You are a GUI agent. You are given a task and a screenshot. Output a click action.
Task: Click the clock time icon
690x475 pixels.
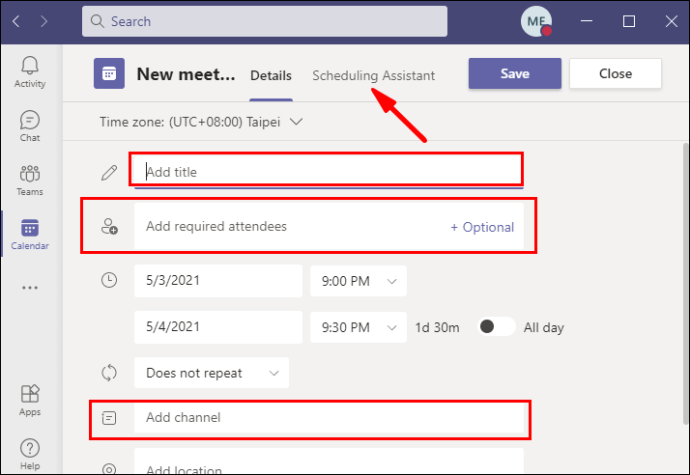pyautogui.click(x=109, y=280)
